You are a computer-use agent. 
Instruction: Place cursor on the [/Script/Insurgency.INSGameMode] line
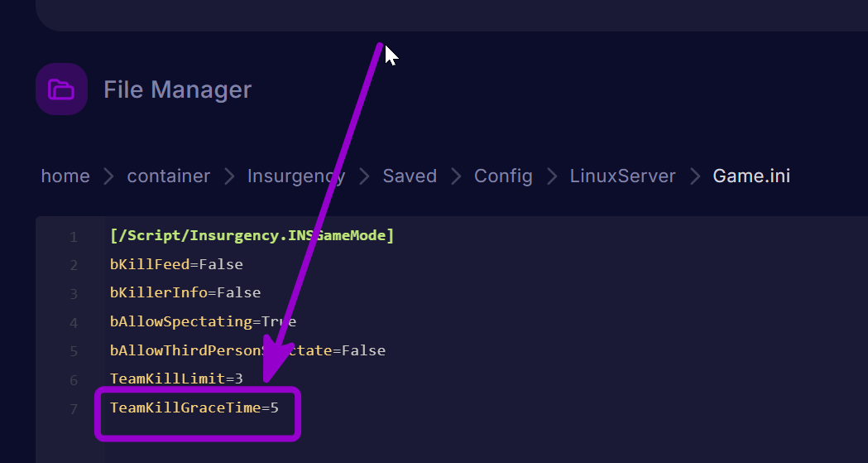point(252,235)
